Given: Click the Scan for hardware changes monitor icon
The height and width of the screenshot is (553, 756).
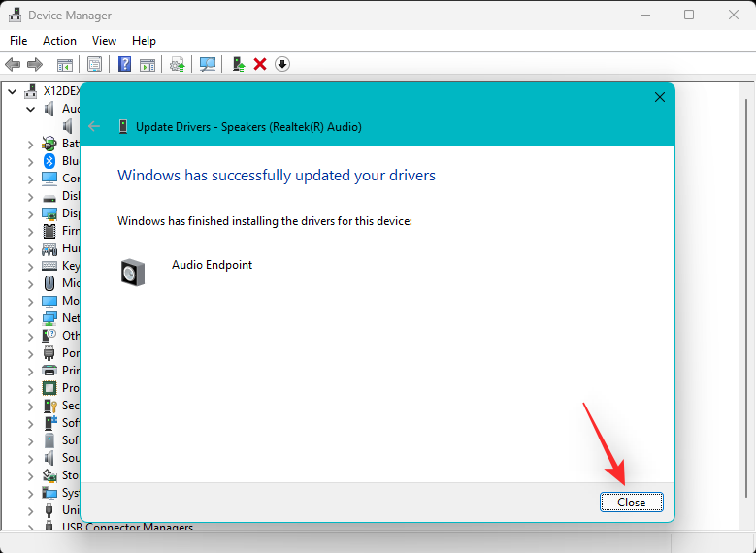Looking at the screenshot, I should [208, 64].
